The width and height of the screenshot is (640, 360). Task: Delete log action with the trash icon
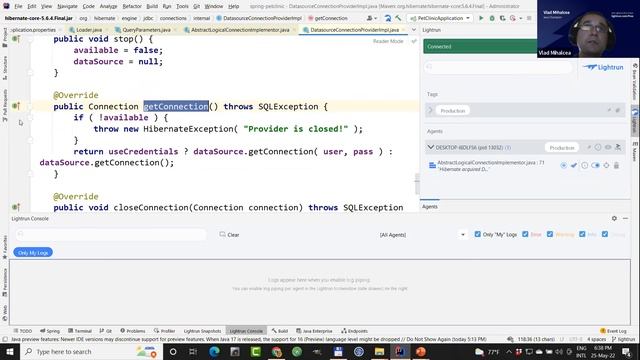click(x=616, y=165)
